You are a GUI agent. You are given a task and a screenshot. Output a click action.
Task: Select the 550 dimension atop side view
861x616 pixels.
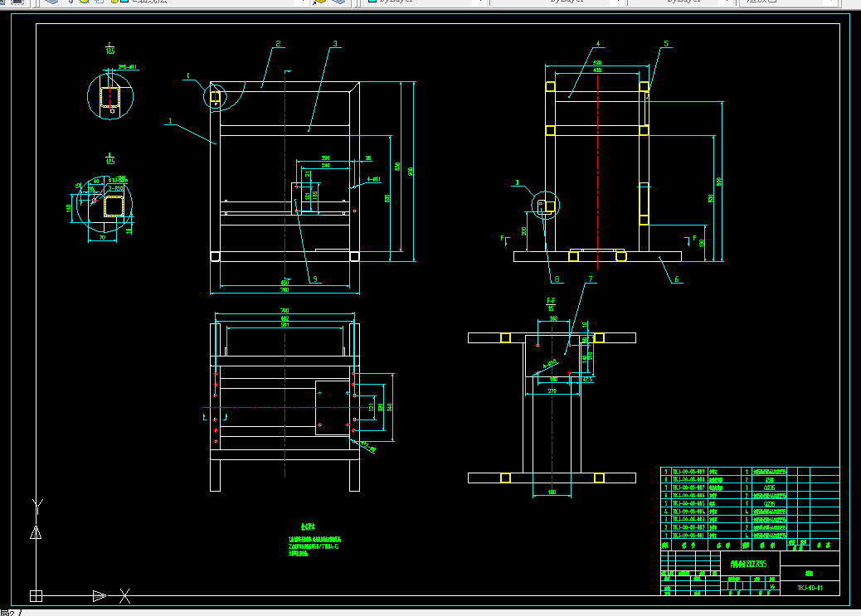click(x=597, y=62)
